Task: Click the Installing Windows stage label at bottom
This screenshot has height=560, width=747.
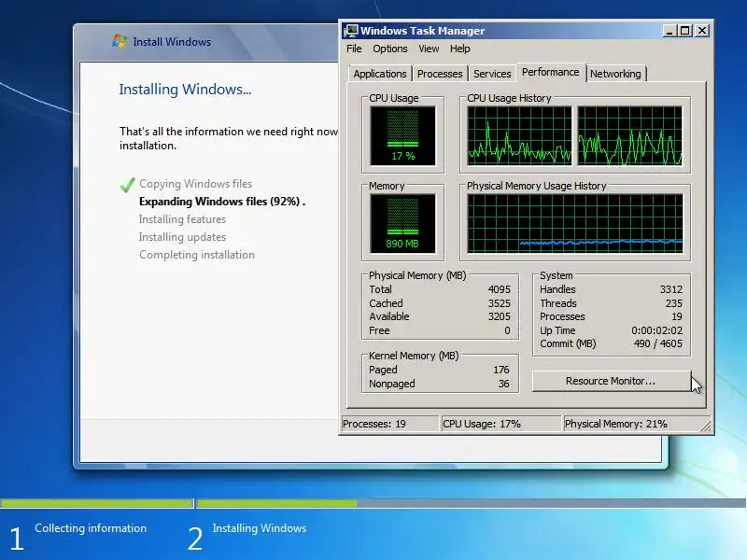Action: click(x=260, y=528)
